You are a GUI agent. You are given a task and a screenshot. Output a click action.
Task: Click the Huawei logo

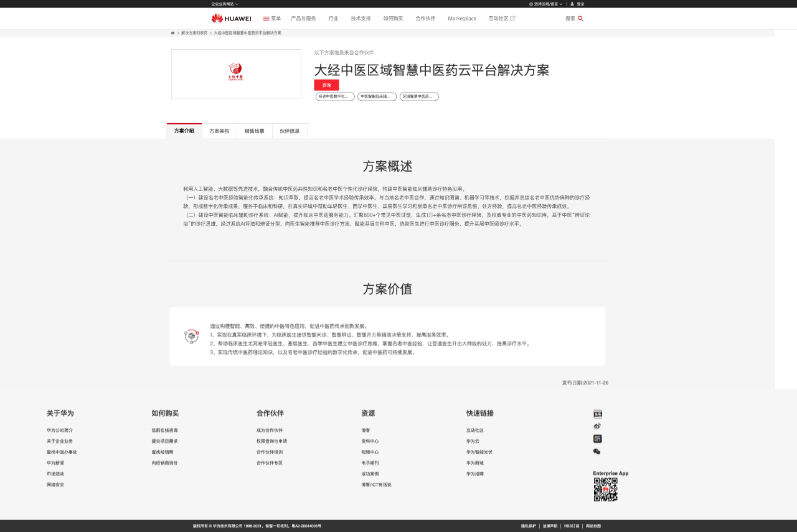coord(231,18)
